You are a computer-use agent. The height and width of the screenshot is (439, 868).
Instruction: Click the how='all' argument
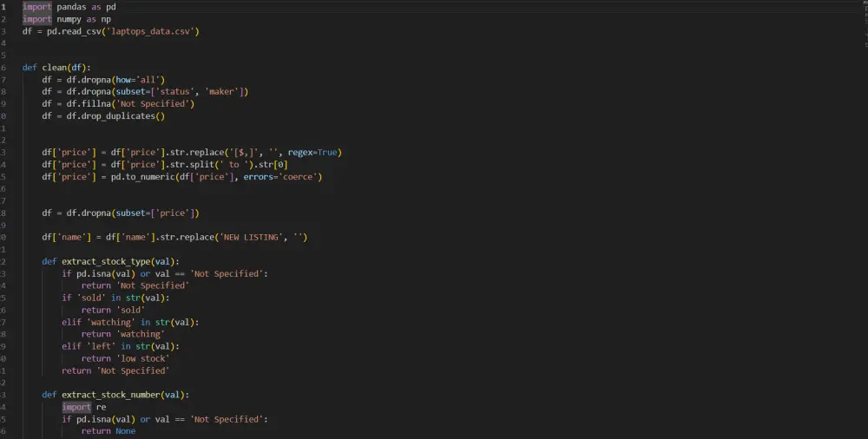point(140,80)
